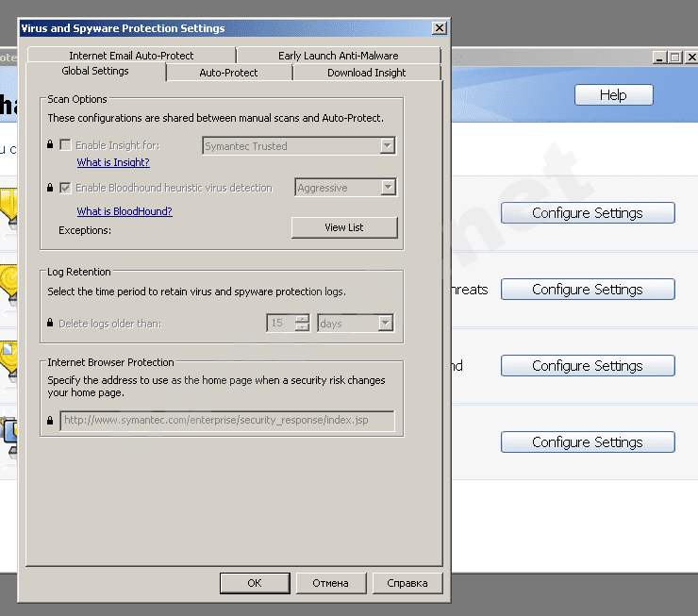Click the Справка help button
The width and height of the screenshot is (698, 616).
(x=407, y=583)
